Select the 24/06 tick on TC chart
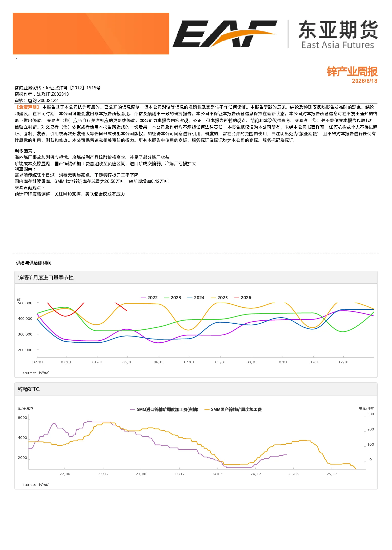 [x=217, y=474]
